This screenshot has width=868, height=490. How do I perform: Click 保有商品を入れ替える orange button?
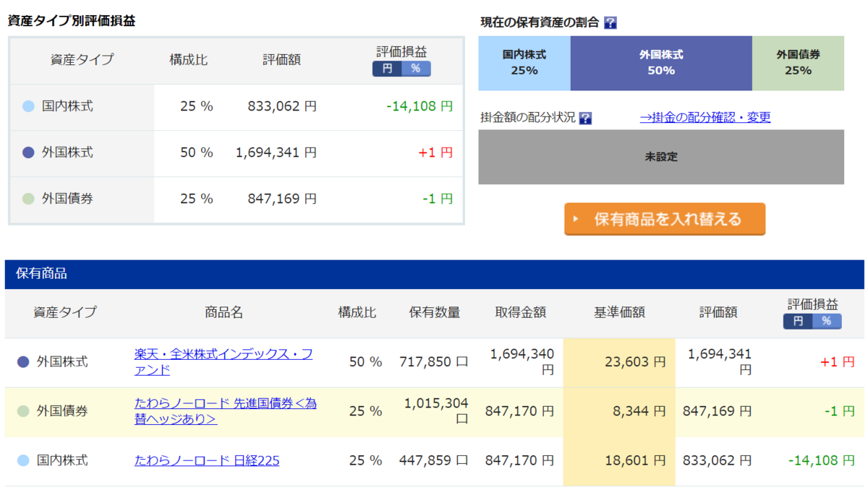coord(665,219)
